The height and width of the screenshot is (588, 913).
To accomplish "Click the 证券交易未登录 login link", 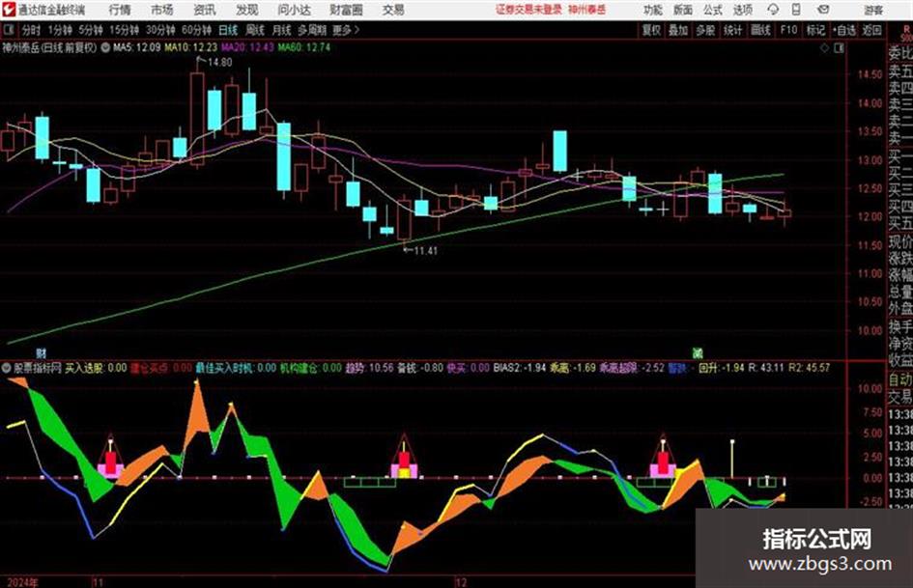I will point(528,10).
